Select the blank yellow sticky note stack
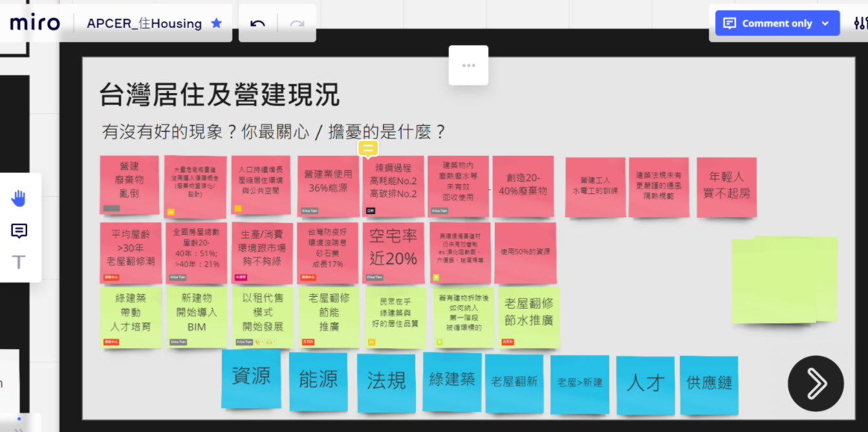The width and height of the screenshot is (868, 432). point(783,279)
